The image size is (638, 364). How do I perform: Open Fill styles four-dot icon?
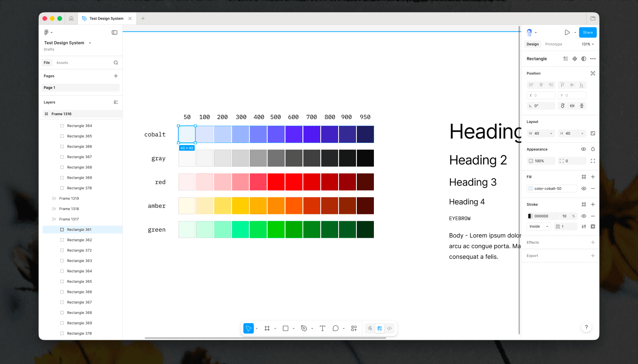click(x=584, y=177)
